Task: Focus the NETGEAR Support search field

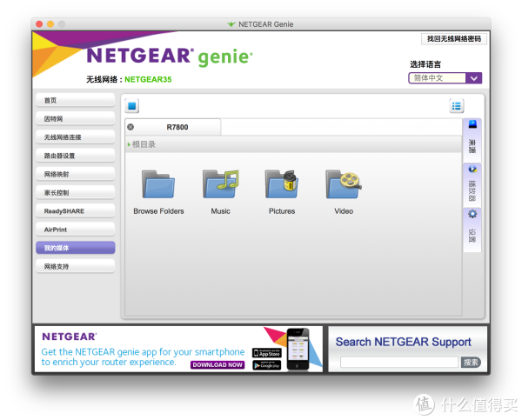Action: click(x=399, y=362)
